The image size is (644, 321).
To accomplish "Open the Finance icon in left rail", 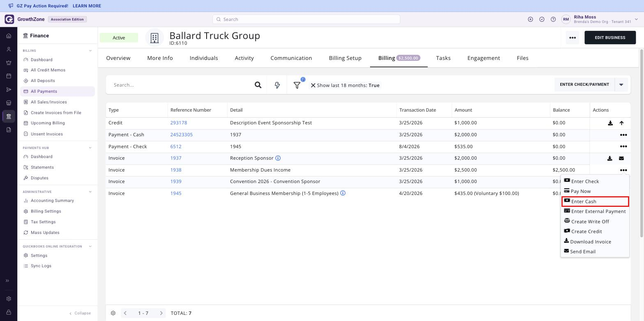I will (x=9, y=116).
